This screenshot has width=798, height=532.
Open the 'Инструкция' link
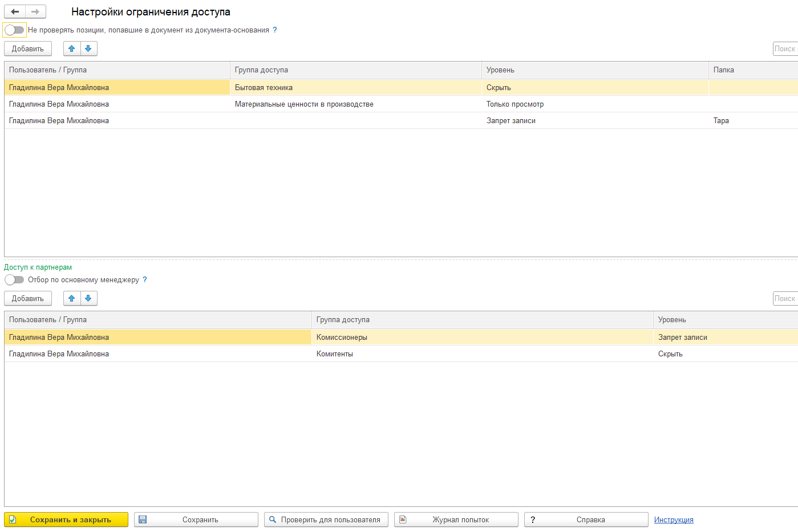[674, 519]
